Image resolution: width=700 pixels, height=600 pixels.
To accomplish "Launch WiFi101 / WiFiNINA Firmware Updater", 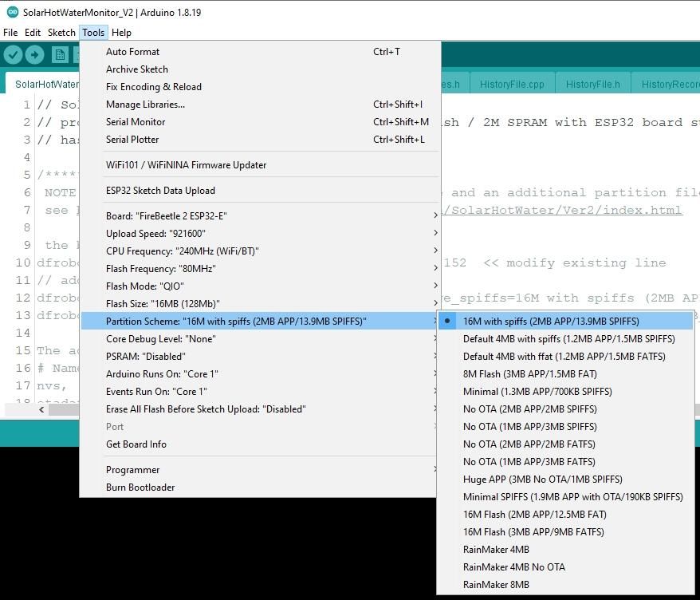I will coord(259,165).
